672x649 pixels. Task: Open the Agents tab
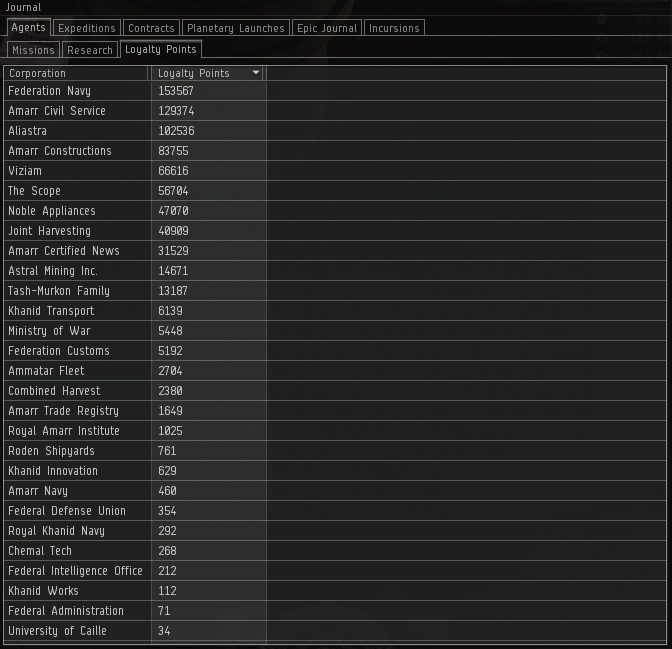(29, 27)
